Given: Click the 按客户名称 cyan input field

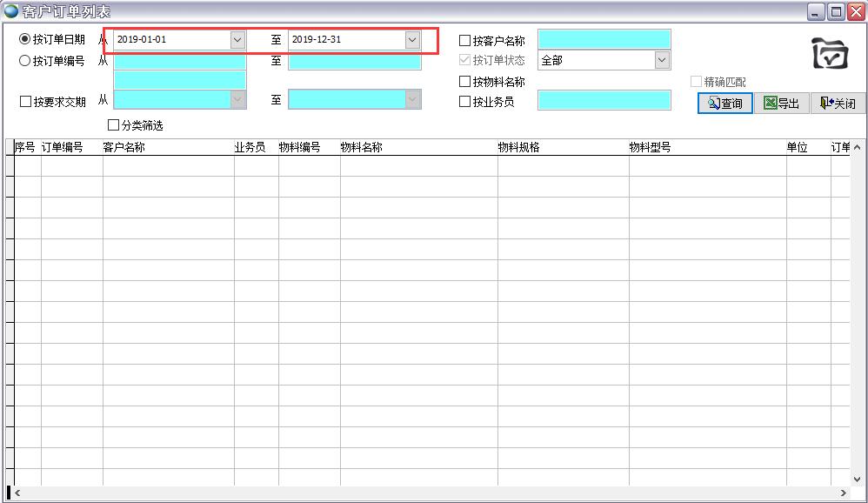Looking at the screenshot, I should click(604, 40).
